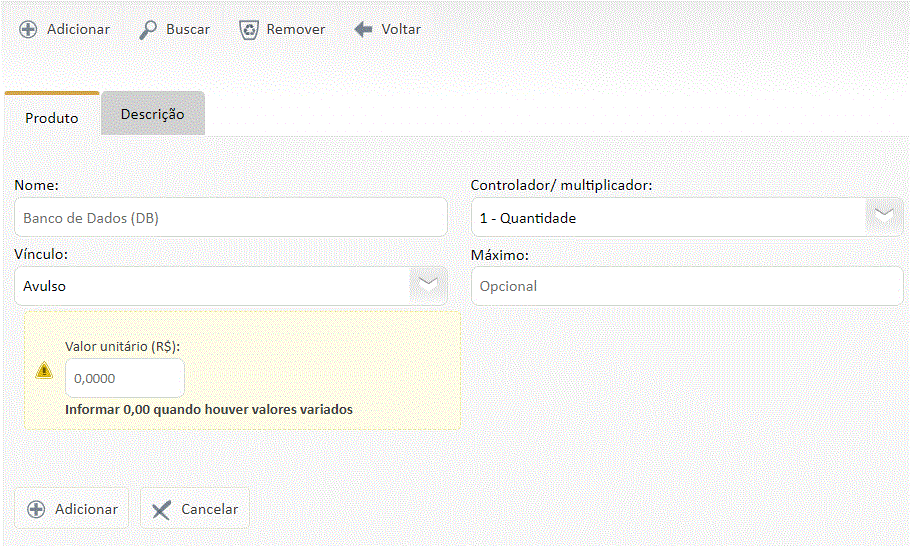Viewport: 910px width, 546px height.
Task: Open the Vínculo dropdown arrow
Action: (427, 286)
